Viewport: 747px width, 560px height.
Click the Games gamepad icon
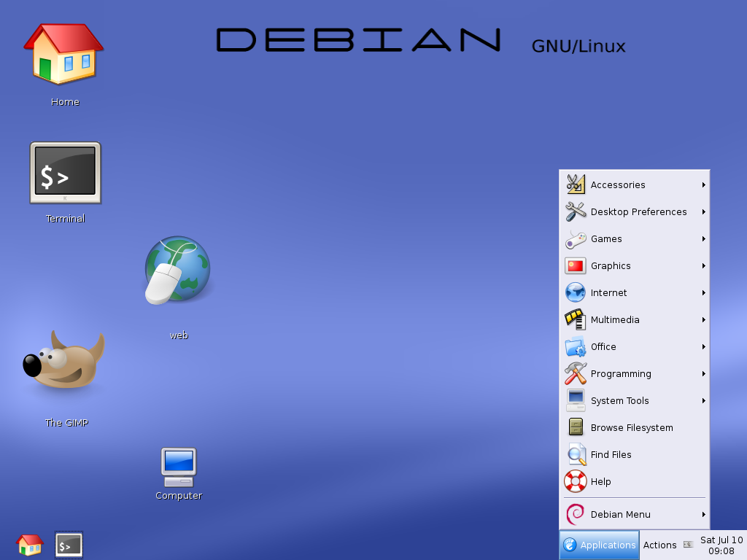click(576, 238)
